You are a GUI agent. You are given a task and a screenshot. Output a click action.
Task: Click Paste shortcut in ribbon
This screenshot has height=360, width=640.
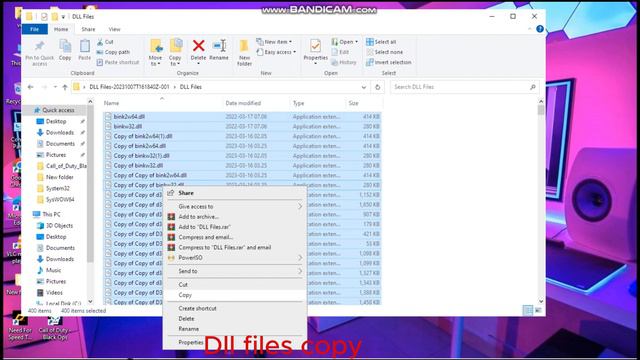point(118,62)
